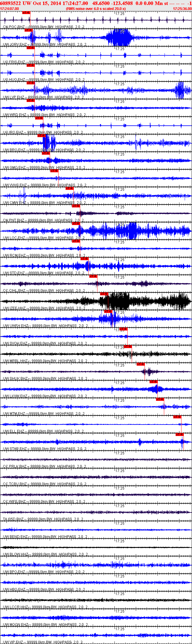
Task: Select the red pick flag on UW.VVHS.EHZ trace
Action: (54, 171)
